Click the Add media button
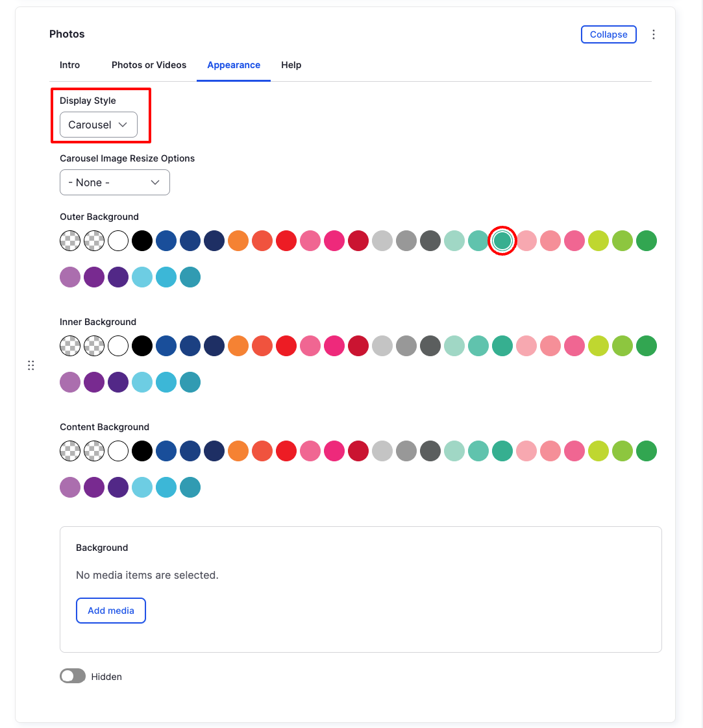 110,611
